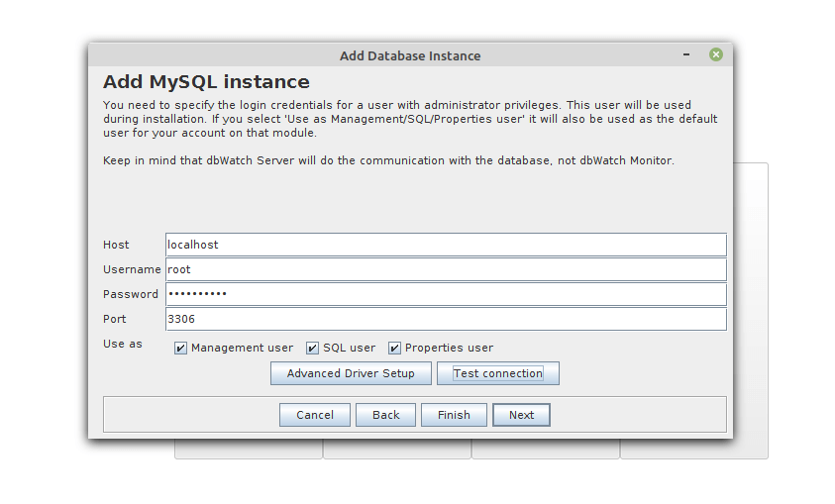The height and width of the screenshot is (504, 835).
Task: Proceed with the Next button
Action: [521, 415]
